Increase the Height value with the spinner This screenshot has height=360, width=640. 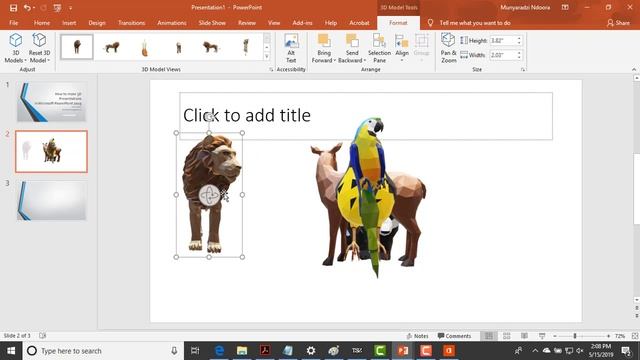tap(519, 38)
